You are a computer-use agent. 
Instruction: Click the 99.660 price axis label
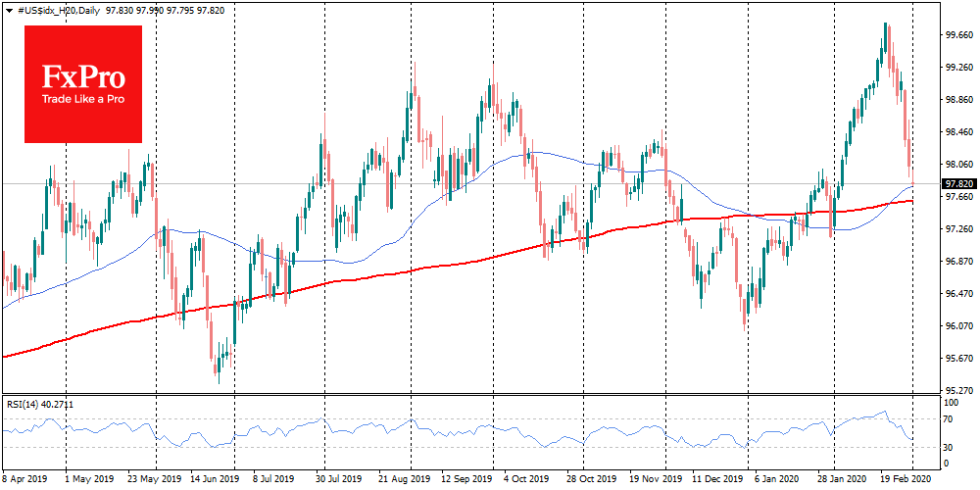coord(957,35)
